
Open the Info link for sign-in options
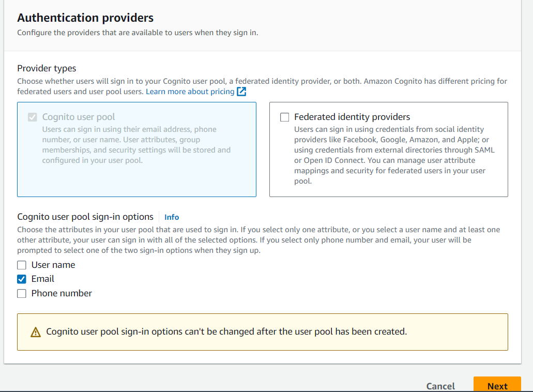click(171, 217)
